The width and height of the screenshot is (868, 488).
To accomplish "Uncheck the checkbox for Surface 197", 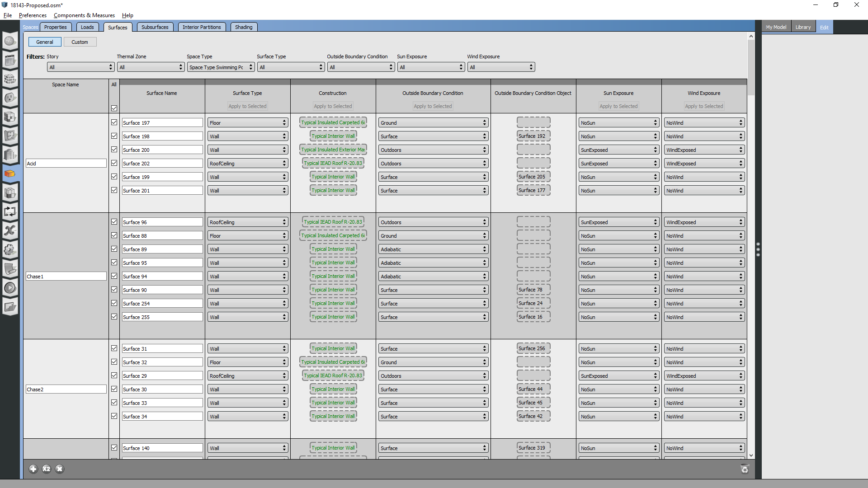I will tap(114, 122).
